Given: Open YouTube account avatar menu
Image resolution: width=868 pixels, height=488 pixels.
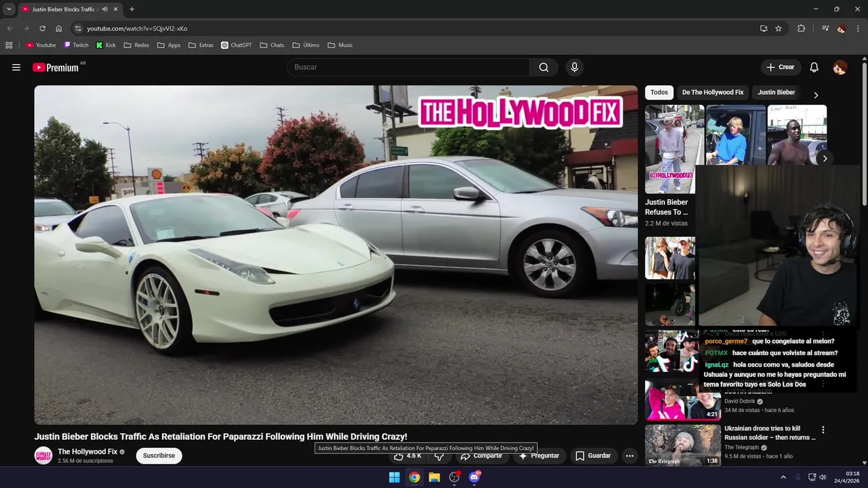Looking at the screenshot, I should (x=840, y=67).
